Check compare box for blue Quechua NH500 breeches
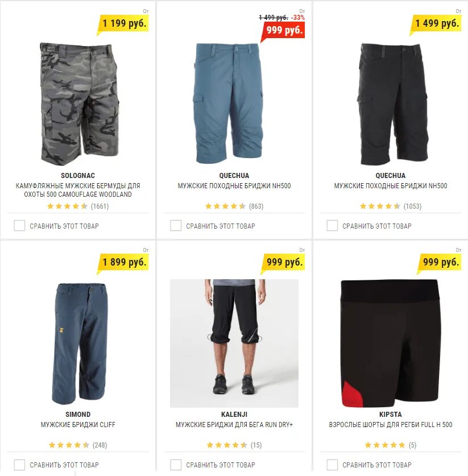 click(176, 226)
